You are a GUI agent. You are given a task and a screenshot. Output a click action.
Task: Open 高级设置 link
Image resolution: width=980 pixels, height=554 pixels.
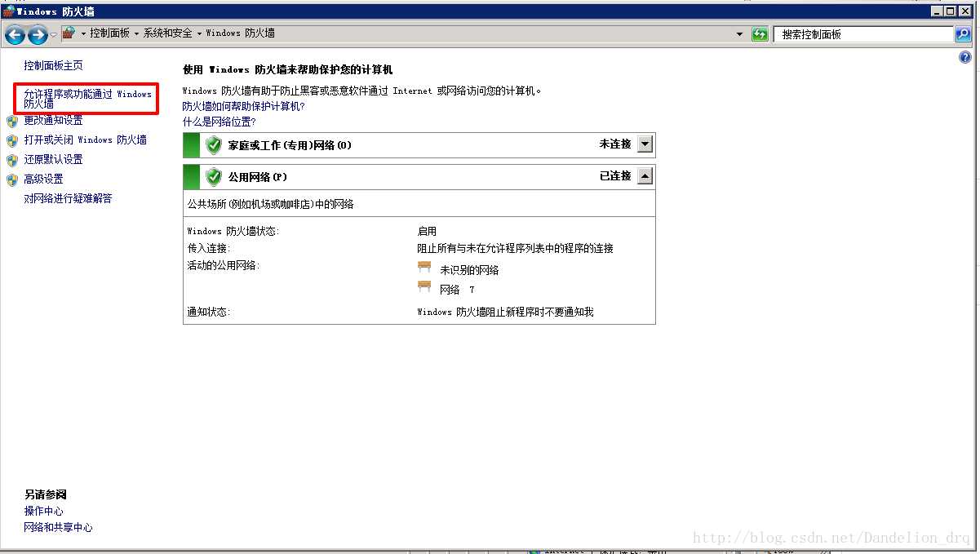coord(43,179)
